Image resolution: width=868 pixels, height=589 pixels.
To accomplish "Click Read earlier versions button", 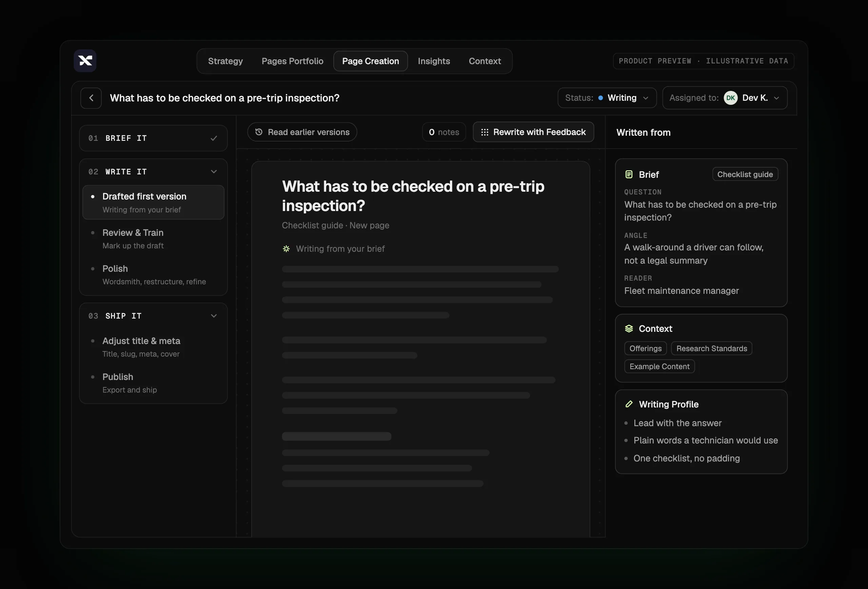I will point(302,132).
